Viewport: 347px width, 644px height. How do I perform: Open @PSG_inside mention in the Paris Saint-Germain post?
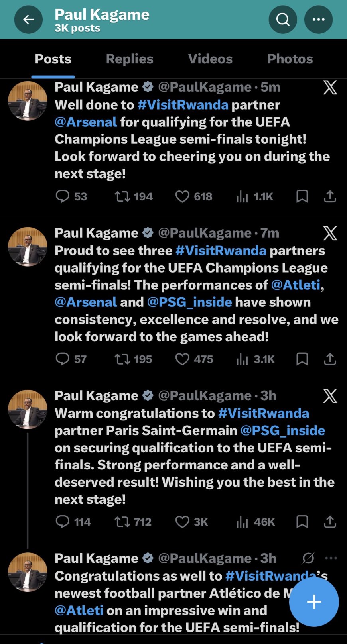pos(282,430)
